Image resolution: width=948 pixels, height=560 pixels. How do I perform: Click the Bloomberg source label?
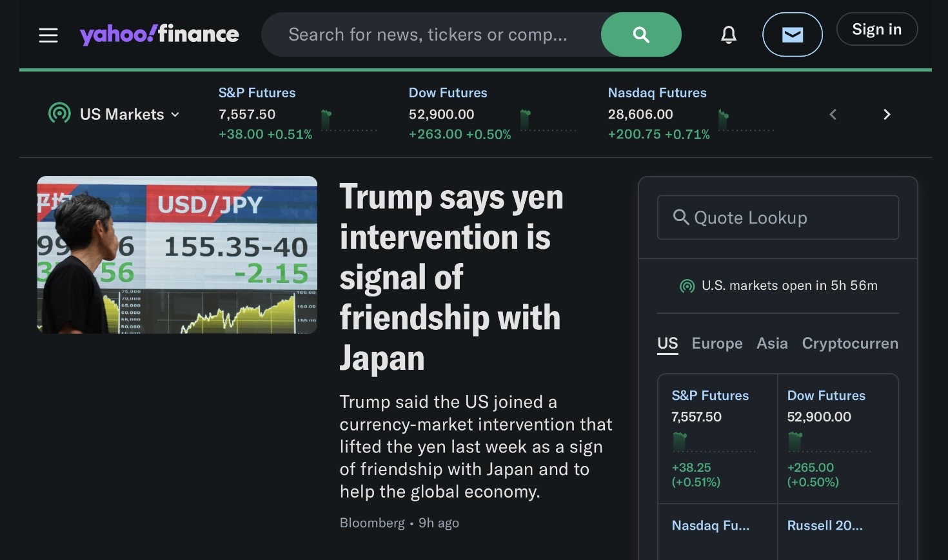[372, 523]
